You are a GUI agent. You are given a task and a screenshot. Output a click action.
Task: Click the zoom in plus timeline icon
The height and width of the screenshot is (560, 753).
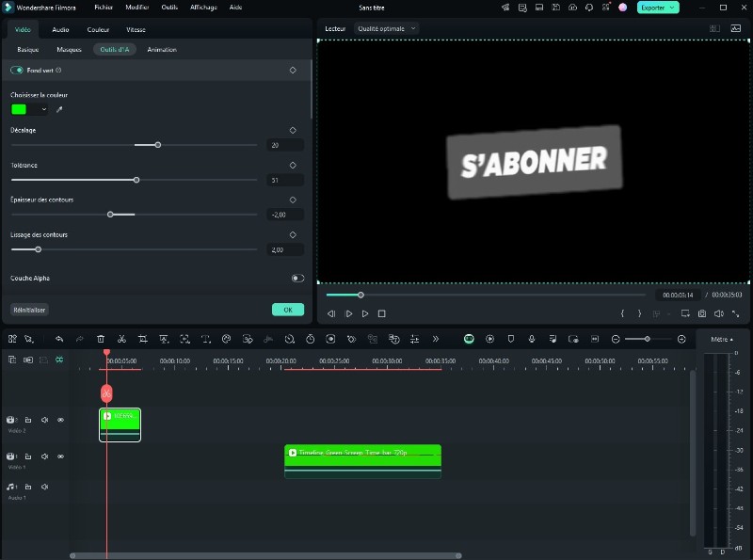point(681,339)
